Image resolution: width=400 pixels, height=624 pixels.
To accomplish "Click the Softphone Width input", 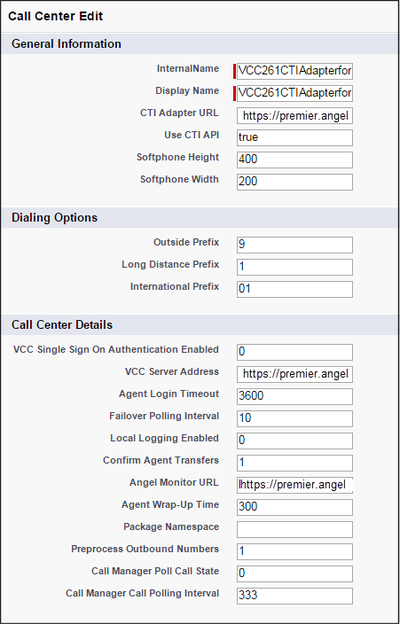I will (x=295, y=182).
